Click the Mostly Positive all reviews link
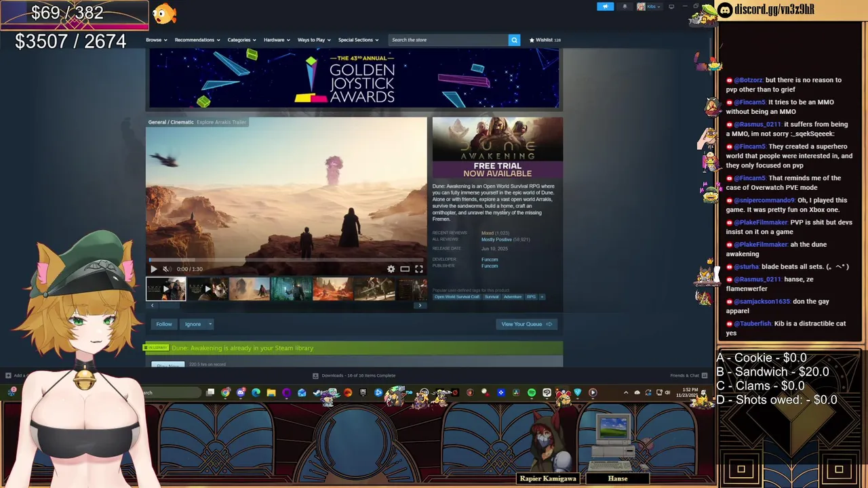Screen dimensions: 868x488 pyautogui.click(x=496, y=239)
